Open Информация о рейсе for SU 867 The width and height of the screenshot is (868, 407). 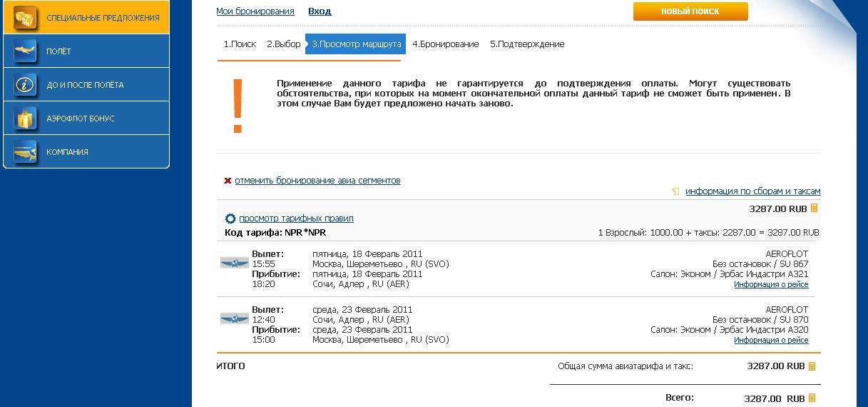(771, 285)
